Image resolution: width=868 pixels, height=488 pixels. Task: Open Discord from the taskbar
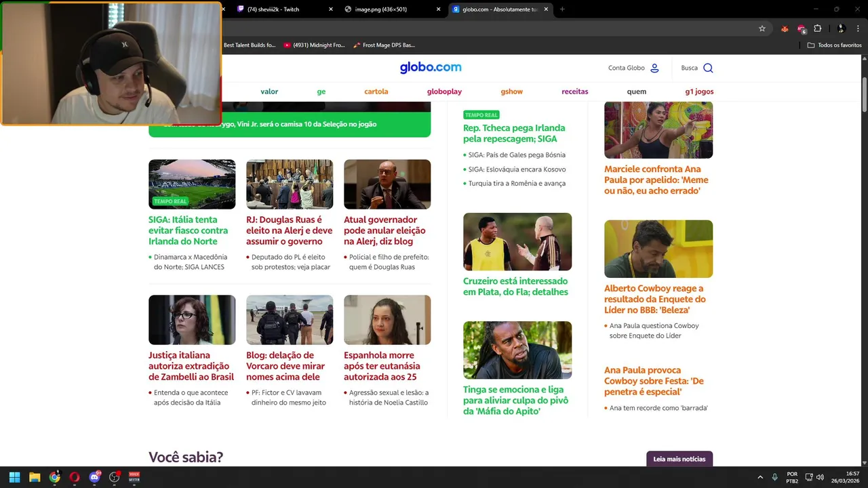click(94, 477)
